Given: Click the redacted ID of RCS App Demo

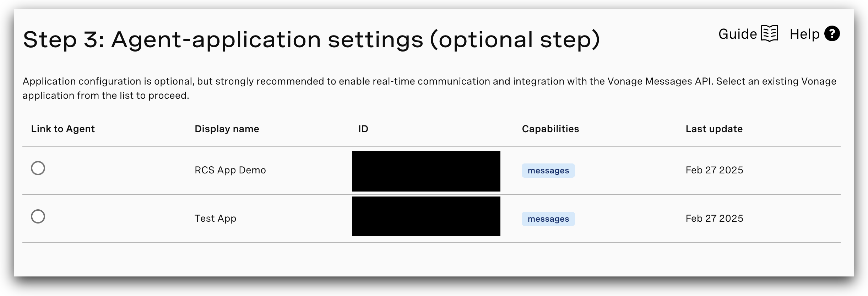Looking at the screenshot, I should pos(426,171).
